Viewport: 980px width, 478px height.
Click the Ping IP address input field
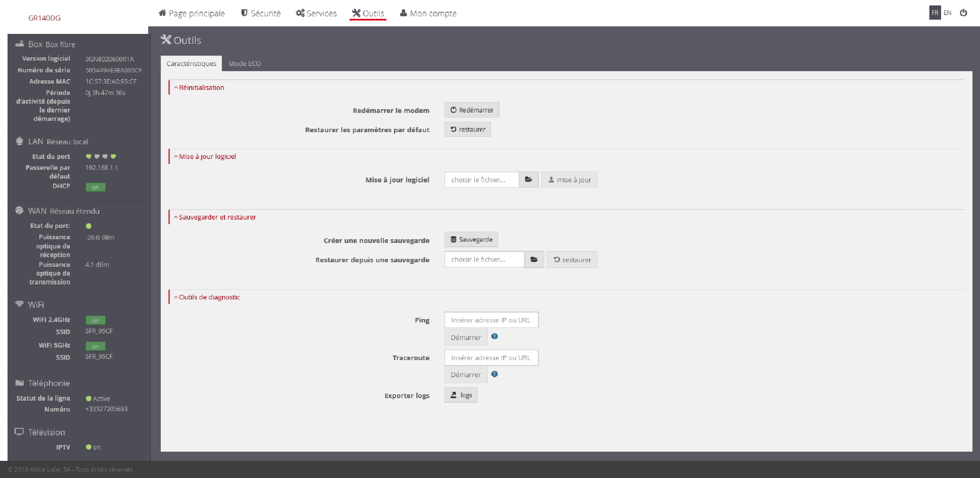pos(491,320)
